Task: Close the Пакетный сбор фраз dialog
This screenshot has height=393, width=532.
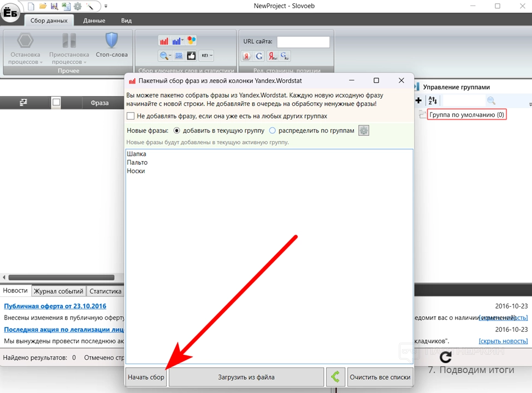Action: [x=401, y=81]
